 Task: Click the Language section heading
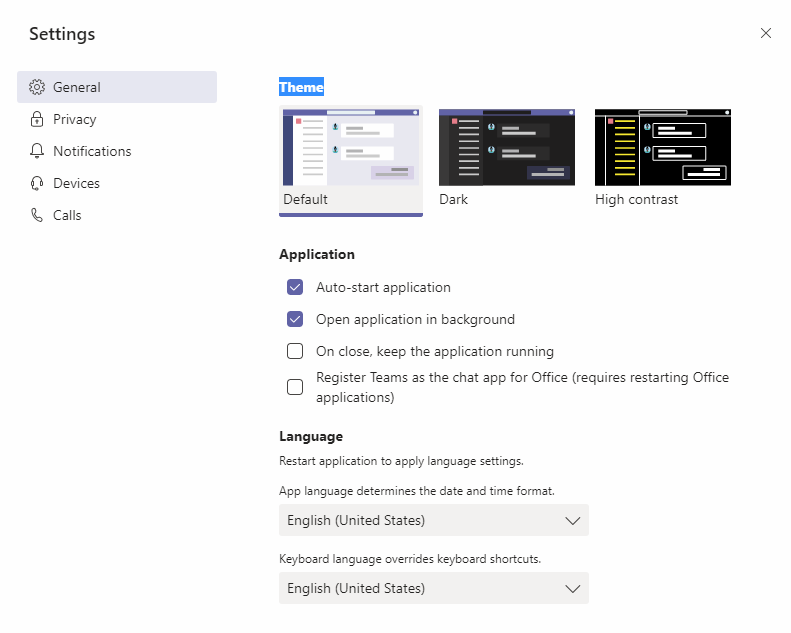coord(311,436)
